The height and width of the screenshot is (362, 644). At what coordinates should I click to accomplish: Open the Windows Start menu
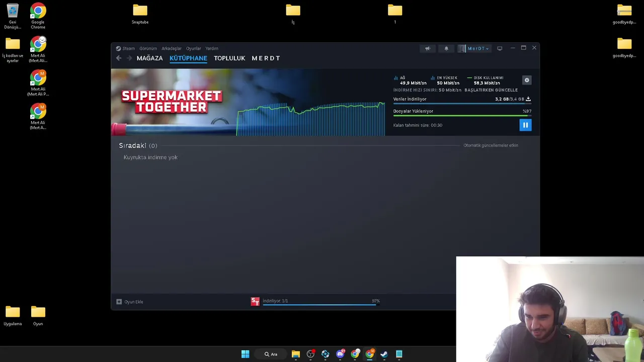coord(245,354)
